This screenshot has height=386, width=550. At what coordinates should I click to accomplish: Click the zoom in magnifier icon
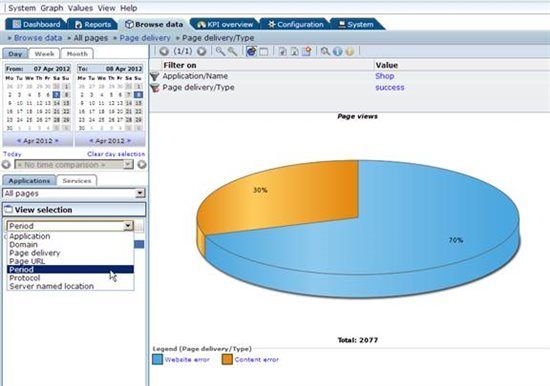220,52
